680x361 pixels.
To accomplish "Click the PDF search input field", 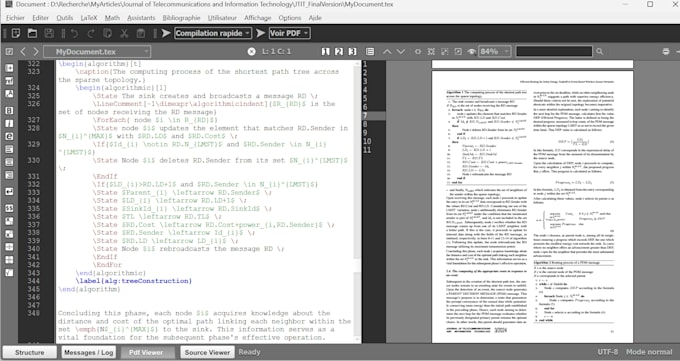I will pyautogui.click(x=554, y=52).
